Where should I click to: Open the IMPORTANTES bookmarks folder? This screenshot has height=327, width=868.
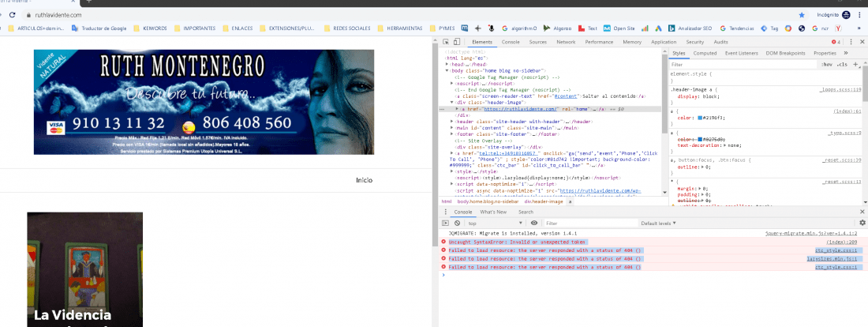click(195, 28)
